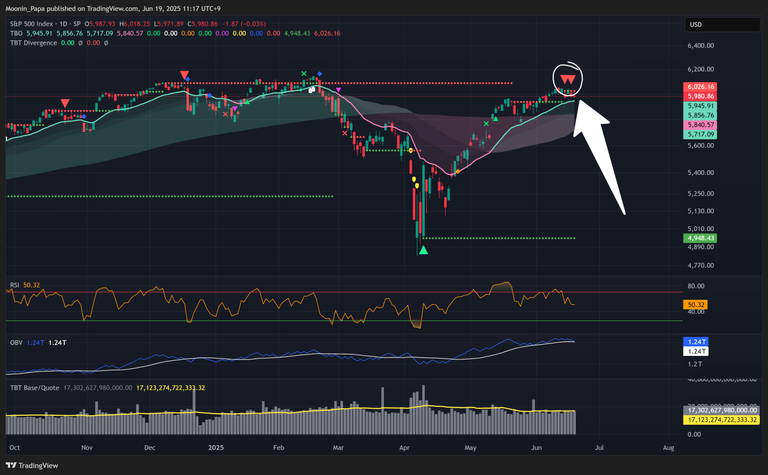Click the 4,890.00 price axis label
Viewport: 768px width, 475px height.
pyautogui.click(x=700, y=247)
